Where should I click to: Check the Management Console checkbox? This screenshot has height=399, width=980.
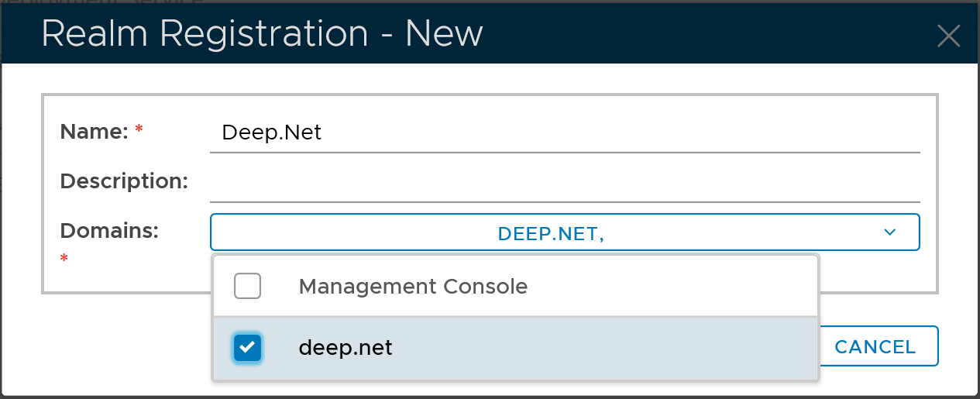(x=247, y=287)
